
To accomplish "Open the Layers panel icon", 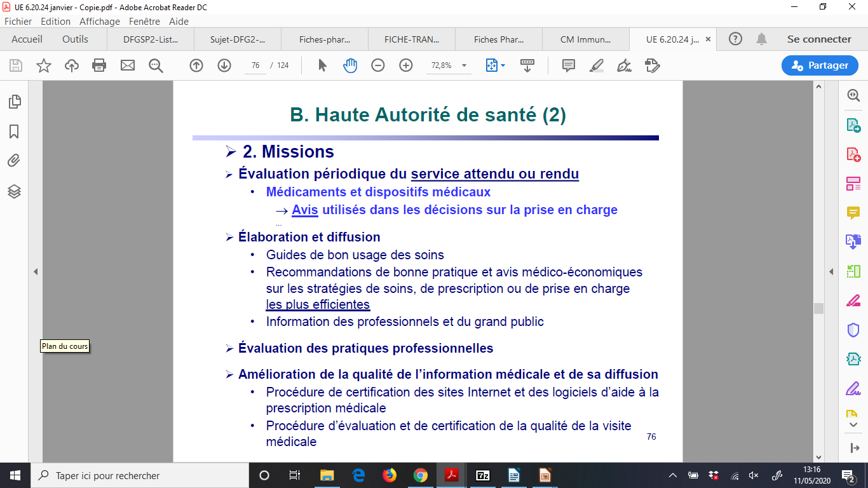I will pyautogui.click(x=14, y=191).
